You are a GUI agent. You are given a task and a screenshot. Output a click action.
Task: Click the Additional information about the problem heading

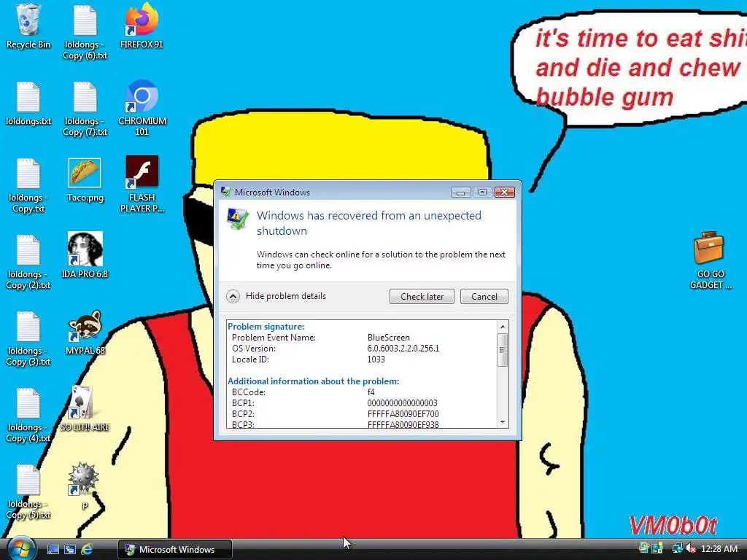pos(314,381)
